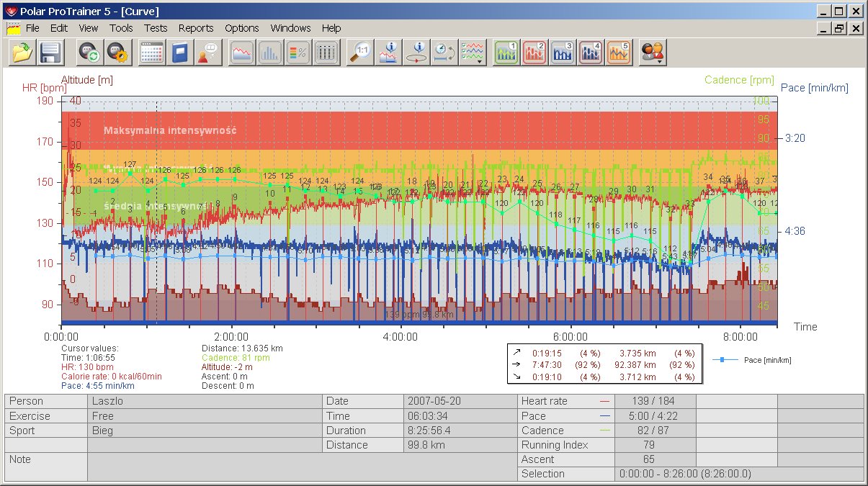
Task: Open the calendar view icon
Action: coord(152,53)
